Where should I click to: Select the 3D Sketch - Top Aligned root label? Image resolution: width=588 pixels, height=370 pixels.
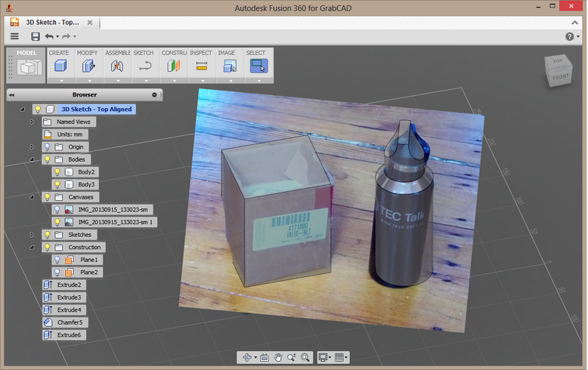(97, 109)
